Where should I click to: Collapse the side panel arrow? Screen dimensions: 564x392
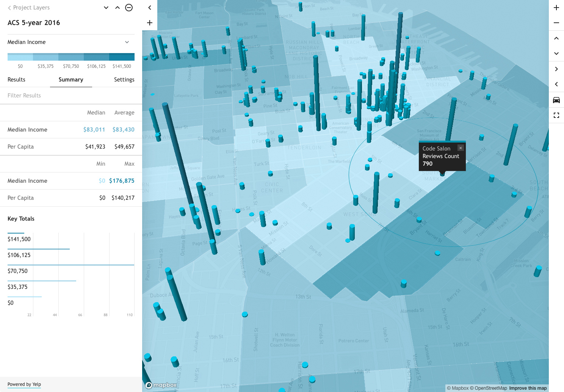pyautogui.click(x=150, y=8)
